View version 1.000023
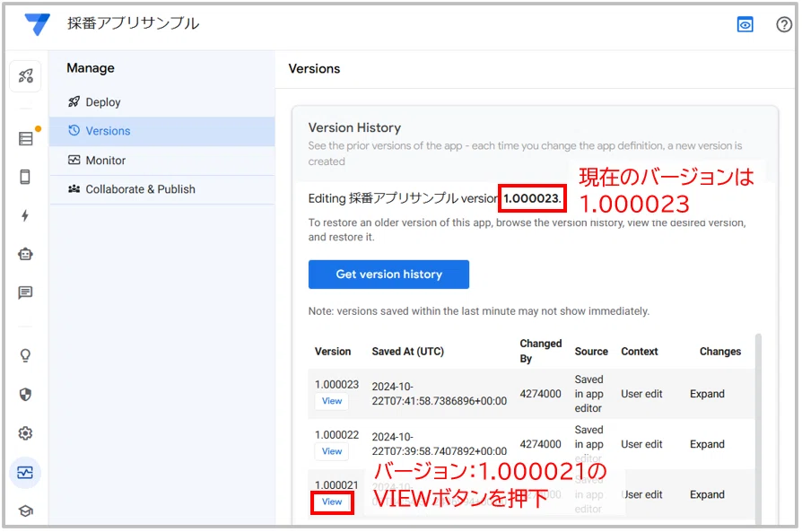802x532 pixels. (331, 401)
